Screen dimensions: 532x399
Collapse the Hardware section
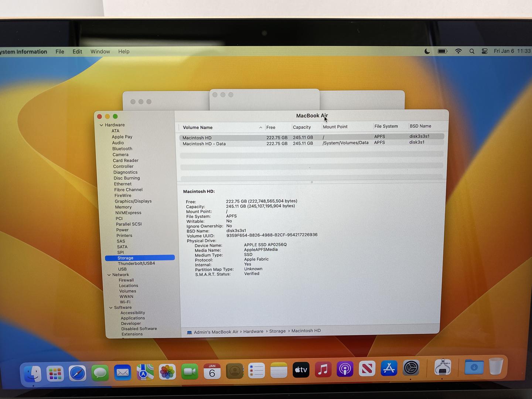101,125
